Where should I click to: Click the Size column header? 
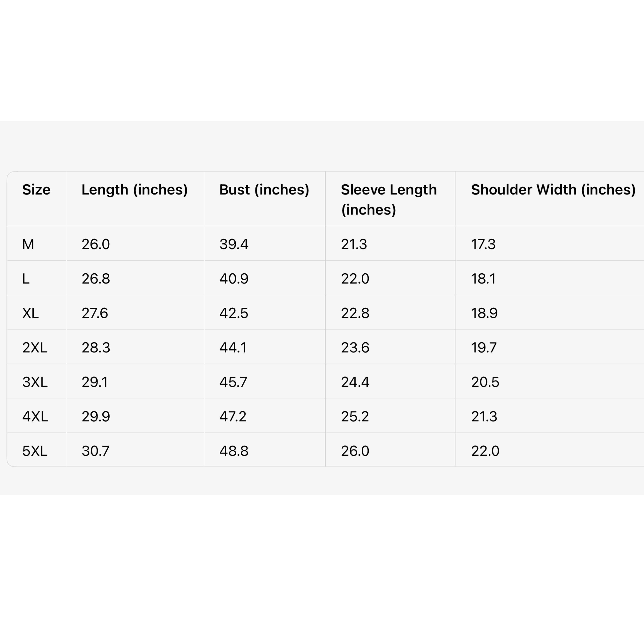[x=36, y=190]
